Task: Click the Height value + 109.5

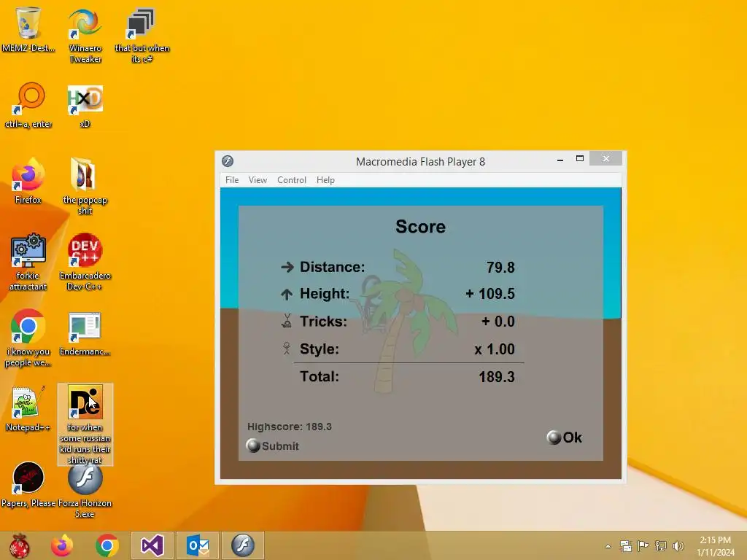Action: pyautogui.click(x=490, y=294)
